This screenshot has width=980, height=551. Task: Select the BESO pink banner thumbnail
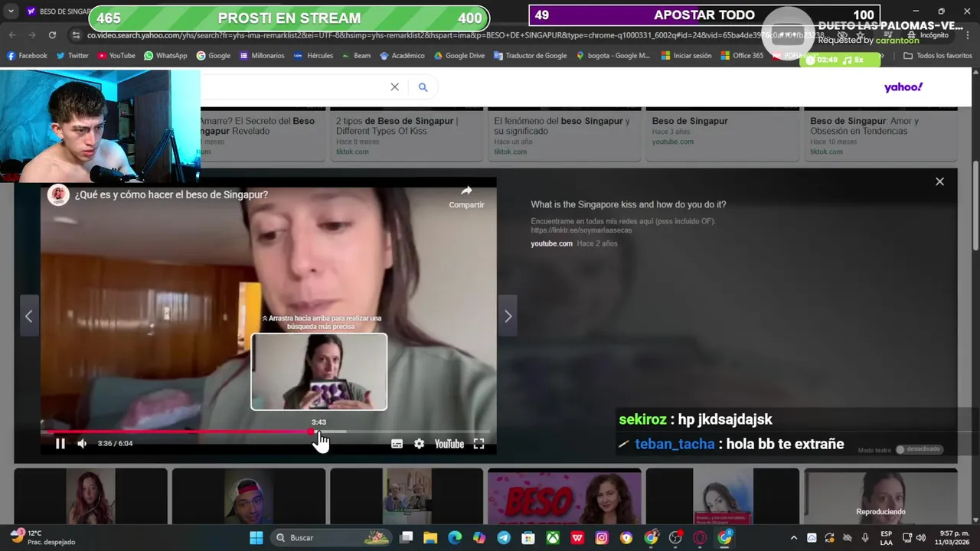(564, 497)
